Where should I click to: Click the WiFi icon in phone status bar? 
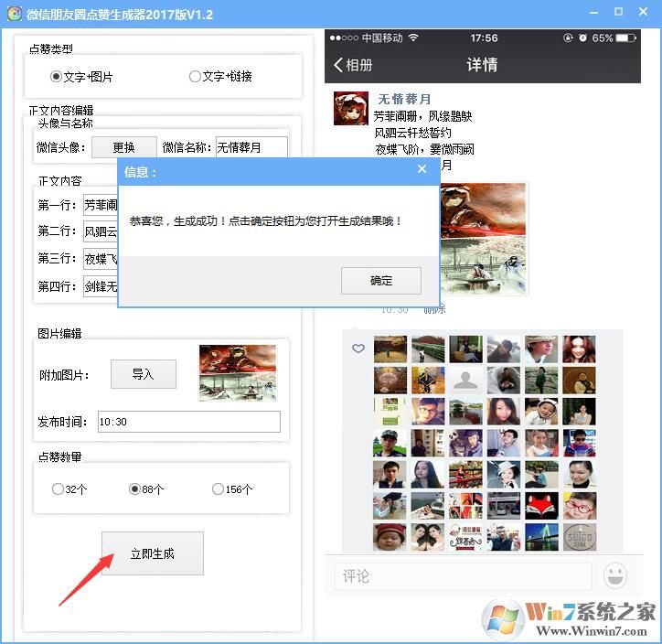coord(413,38)
